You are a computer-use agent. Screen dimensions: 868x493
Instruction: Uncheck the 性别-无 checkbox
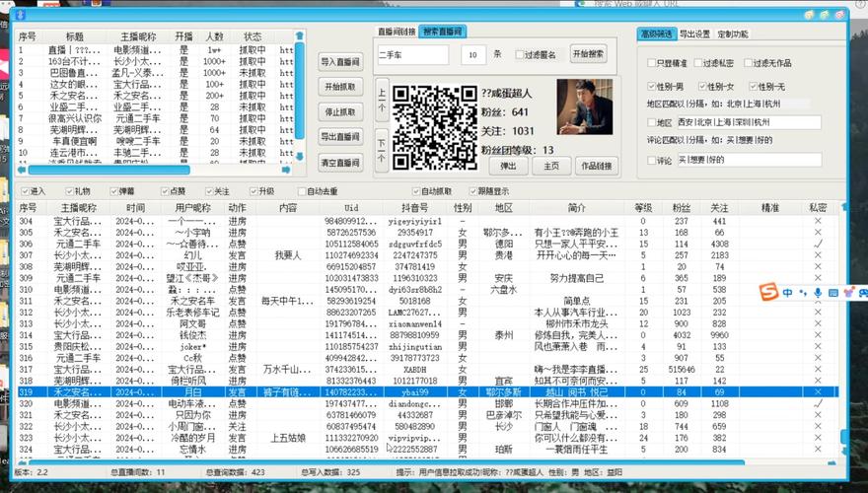(753, 87)
